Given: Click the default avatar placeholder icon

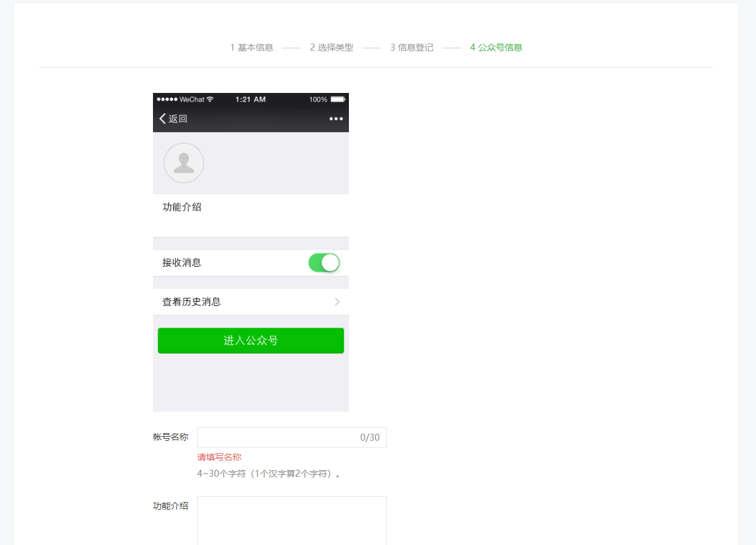Looking at the screenshot, I should [x=184, y=163].
